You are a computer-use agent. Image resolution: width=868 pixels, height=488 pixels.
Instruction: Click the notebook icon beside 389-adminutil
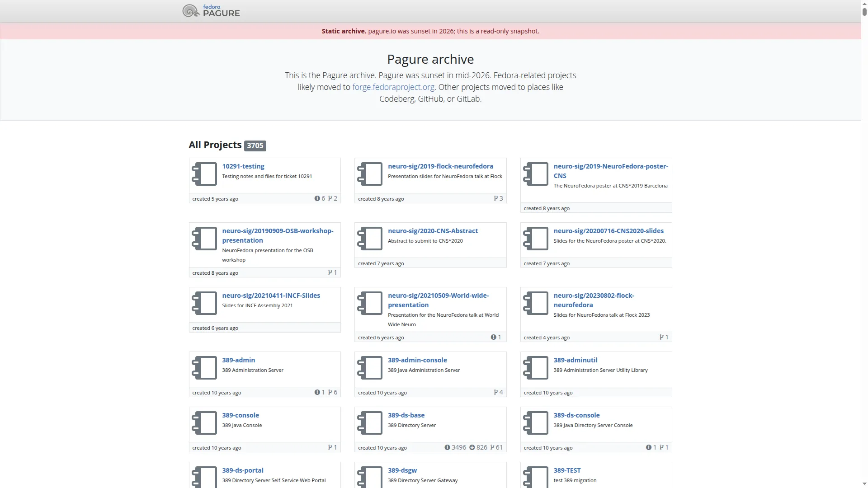pyautogui.click(x=536, y=368)
